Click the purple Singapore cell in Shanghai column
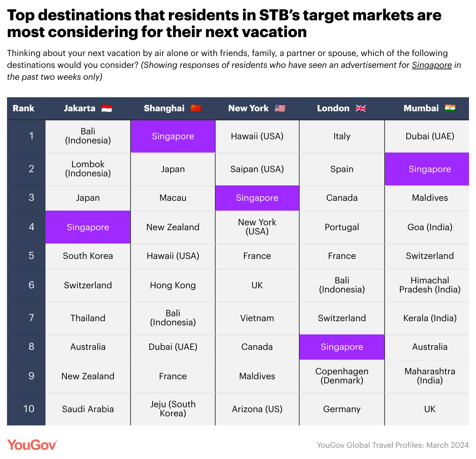The image size is (476, 459). tap(173, 136)
